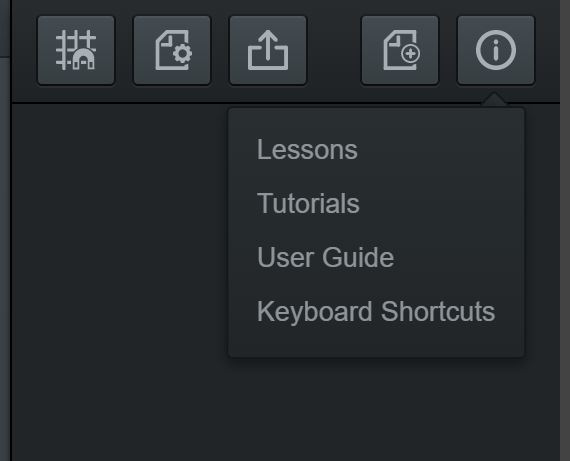Launch the Tutorials link
The image size is (570, 461).
coord(308,204)
